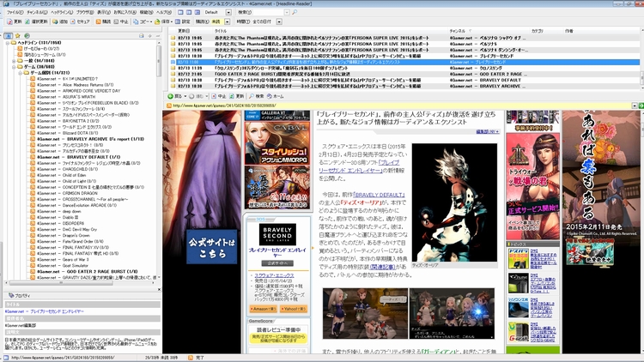Click the browser pane 検索 icon
This screenshot has height=362, width=644.
click(x=252, y=96)
